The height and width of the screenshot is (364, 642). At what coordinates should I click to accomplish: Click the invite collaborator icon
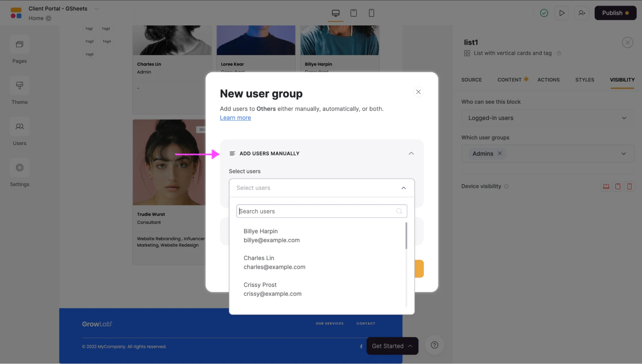click(582, 13)
